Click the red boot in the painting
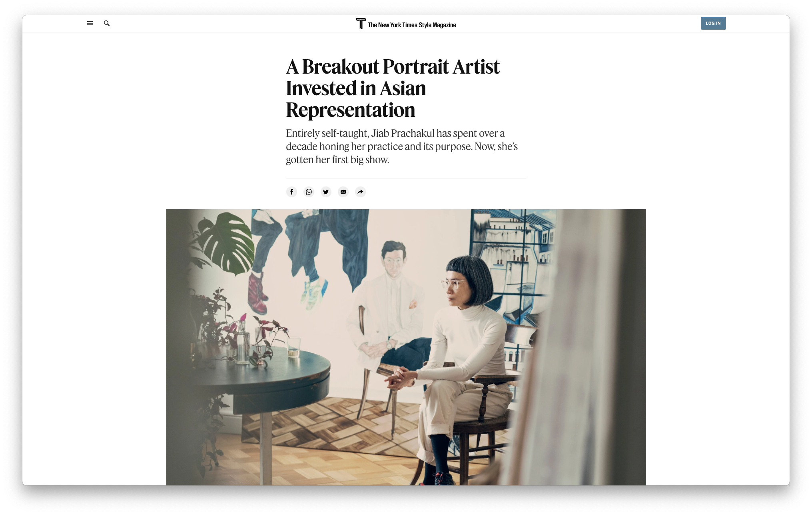 coord(257,293)
